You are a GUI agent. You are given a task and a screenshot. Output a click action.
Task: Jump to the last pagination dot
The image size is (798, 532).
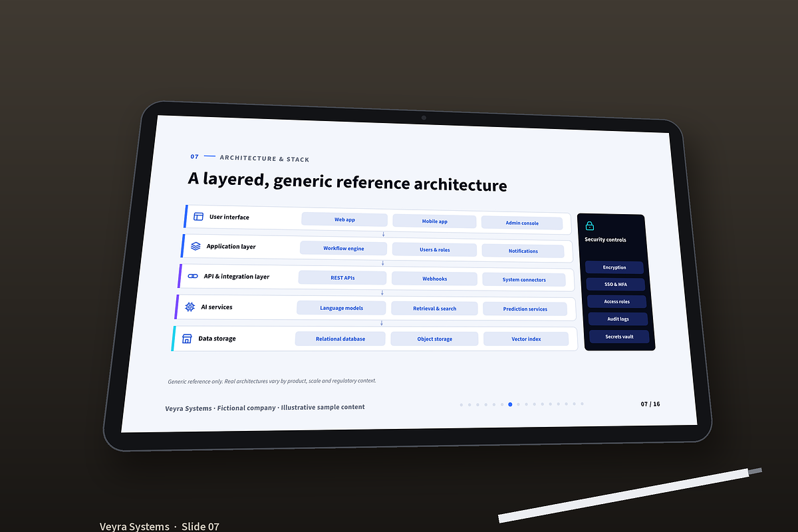[582, 404]
